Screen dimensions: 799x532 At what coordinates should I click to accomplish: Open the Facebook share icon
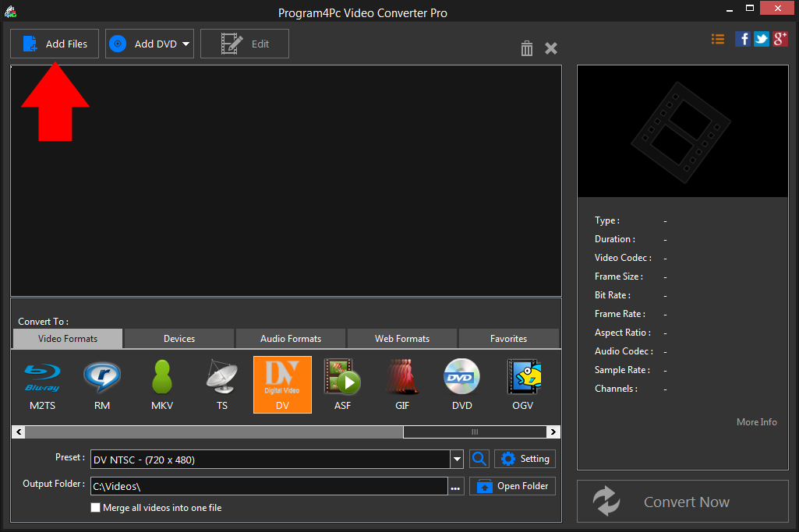(742, 38)
